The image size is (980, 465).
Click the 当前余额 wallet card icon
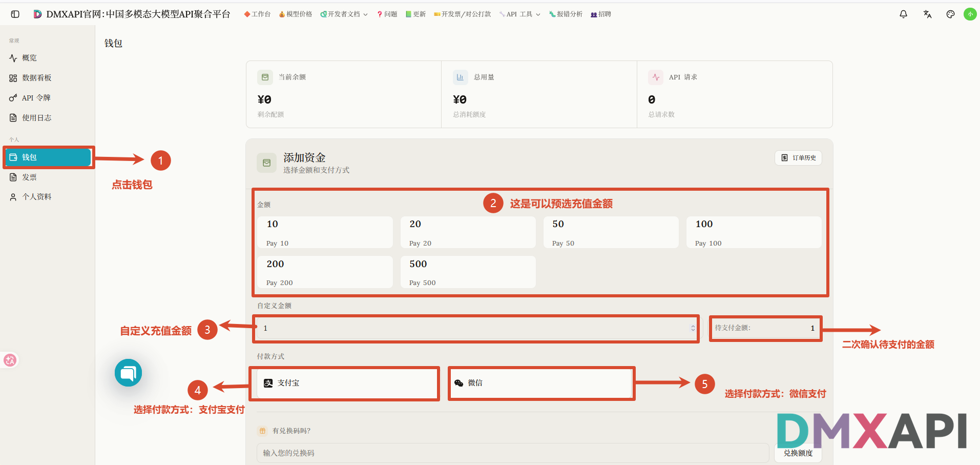pyautogui.click(x=265, y=77)
